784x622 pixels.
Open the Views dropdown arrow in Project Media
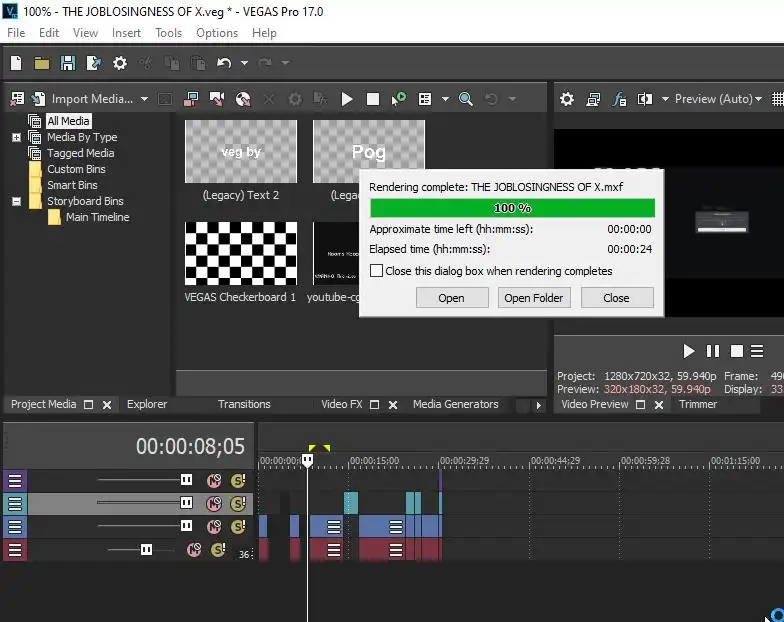445,99
